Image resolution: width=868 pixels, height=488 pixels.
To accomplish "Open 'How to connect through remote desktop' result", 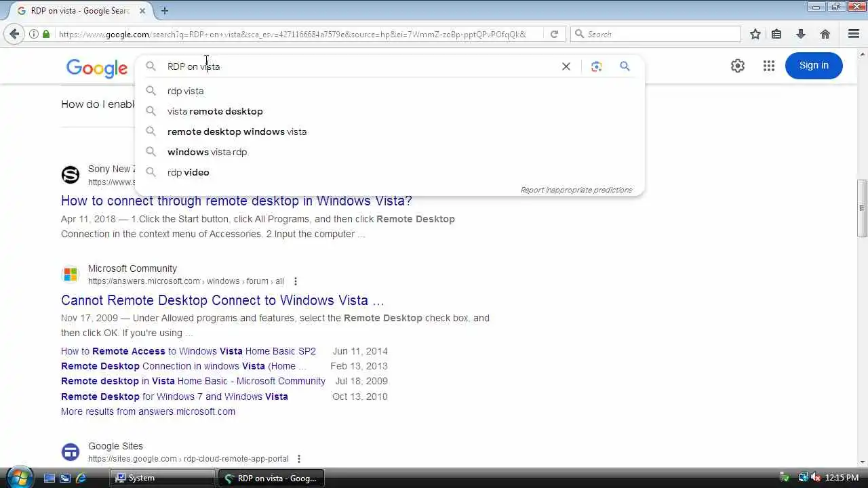I will pyautogui.click(x=237, y=201).
